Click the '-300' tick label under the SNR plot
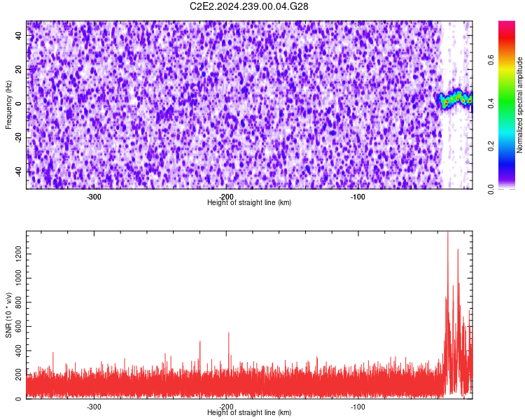The width and height of the screenshot is (525, 420). point(94,407)
